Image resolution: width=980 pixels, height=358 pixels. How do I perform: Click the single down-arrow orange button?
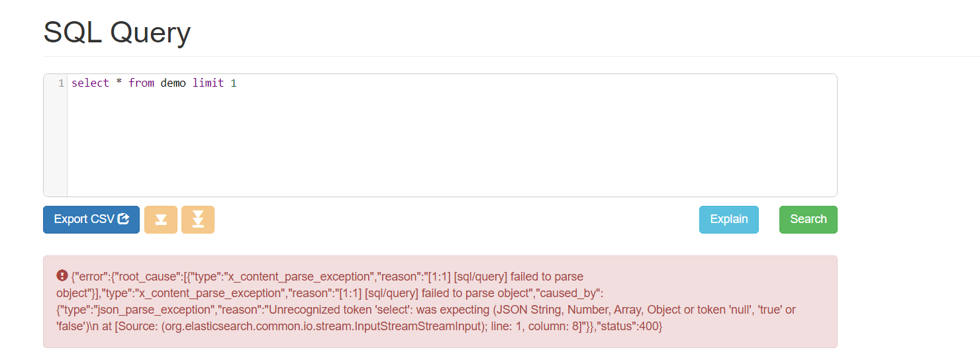(161, 220)
